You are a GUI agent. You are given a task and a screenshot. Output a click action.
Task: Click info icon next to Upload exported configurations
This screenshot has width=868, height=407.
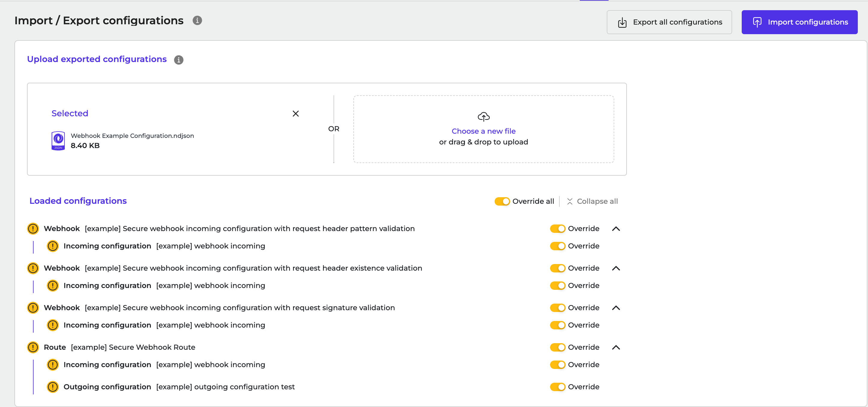point(178,60)
